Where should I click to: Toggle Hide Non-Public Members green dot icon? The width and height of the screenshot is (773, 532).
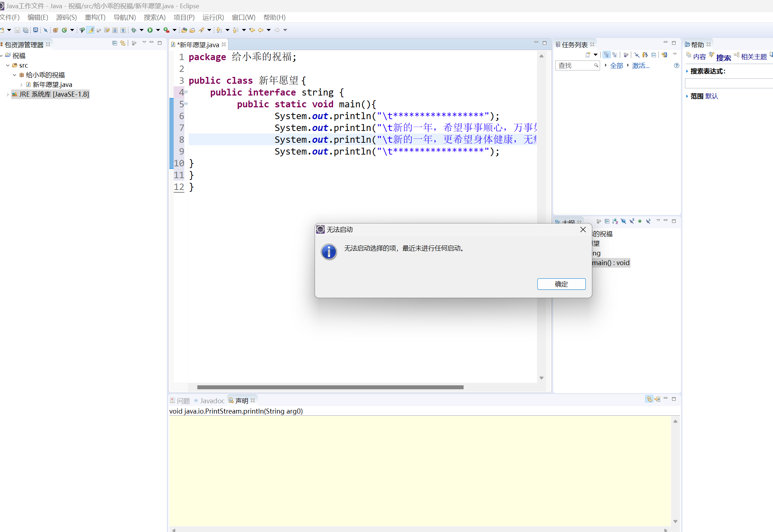[x=640, y=221]
